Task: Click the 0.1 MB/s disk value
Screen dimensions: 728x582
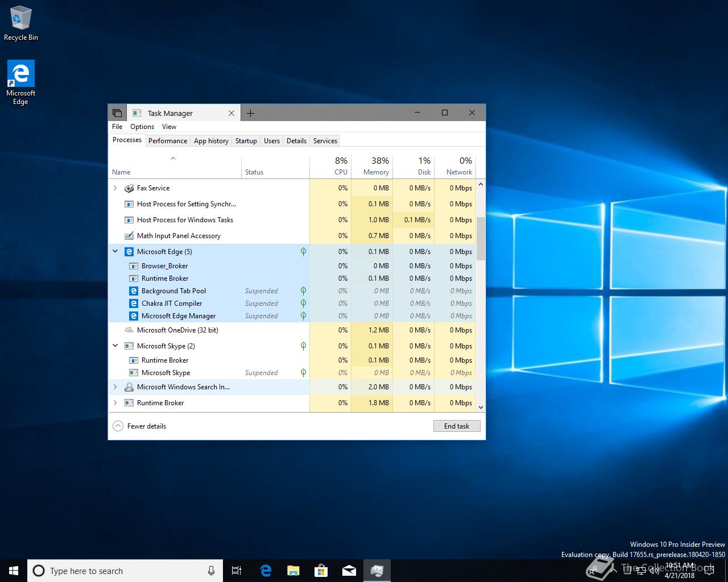Action: (413, 220)
